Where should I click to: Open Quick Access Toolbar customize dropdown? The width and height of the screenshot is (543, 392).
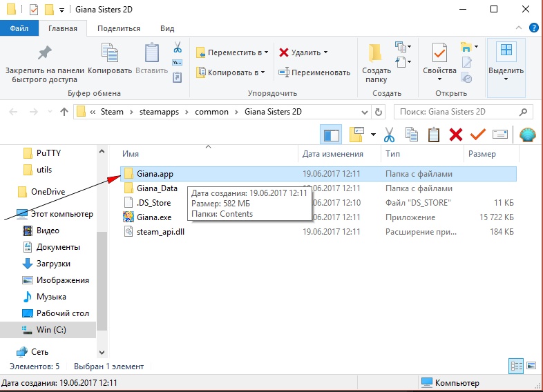pyautogui.click(x=61, y=10)
